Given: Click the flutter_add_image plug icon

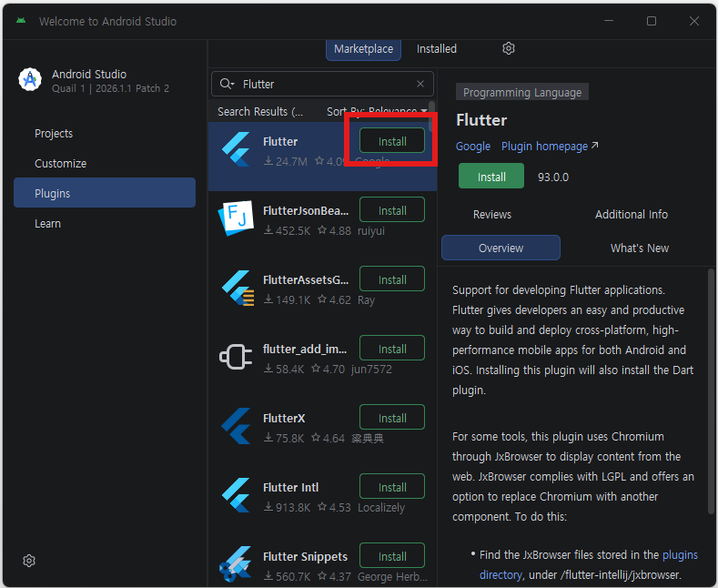Looking at the screenshot, I should [236, 357].
